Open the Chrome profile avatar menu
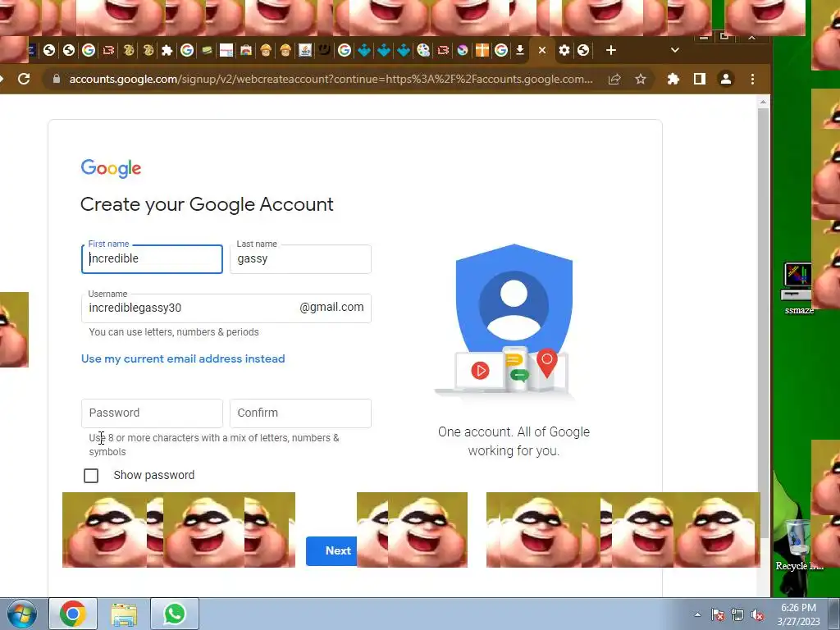Image resolution: width=840 pixels, height=630 pixels. (x=726, y=80)
